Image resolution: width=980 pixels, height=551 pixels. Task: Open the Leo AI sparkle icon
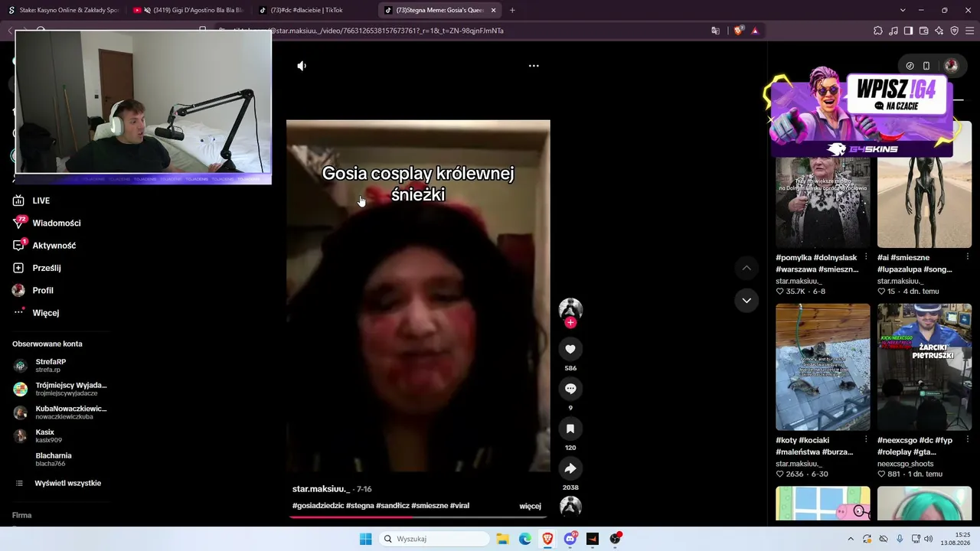[939, 31]
